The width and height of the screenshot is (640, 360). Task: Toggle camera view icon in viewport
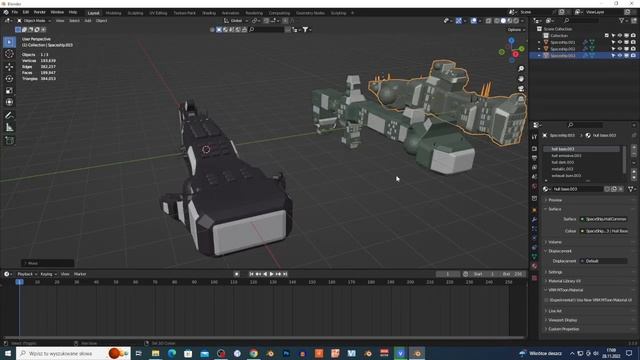(x=521, y=89)
